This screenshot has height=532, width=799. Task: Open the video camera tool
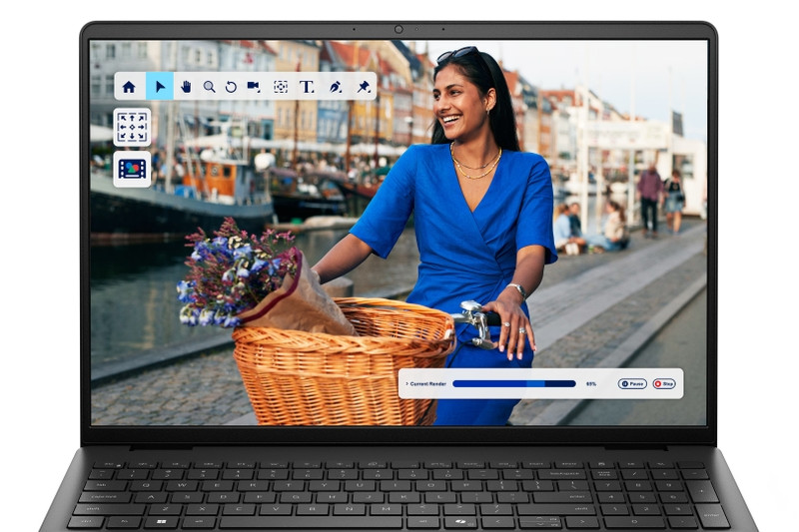point(254,87)
